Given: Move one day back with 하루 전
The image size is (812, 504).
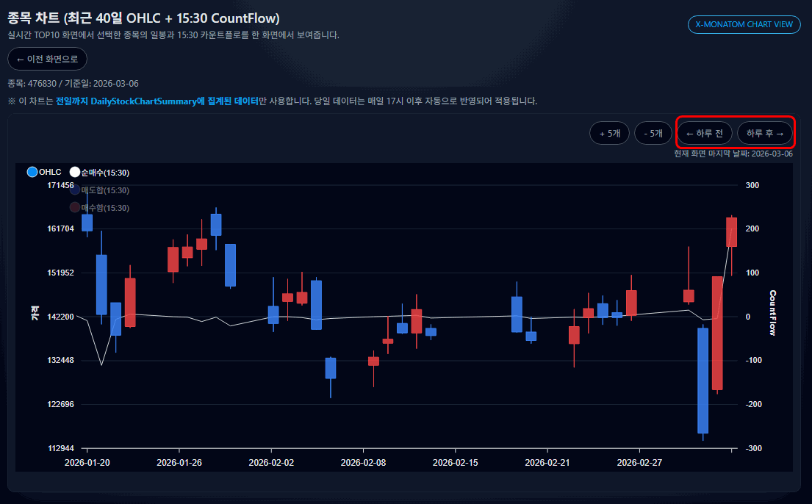Looking at the screenshot, I should click(704, 133).
